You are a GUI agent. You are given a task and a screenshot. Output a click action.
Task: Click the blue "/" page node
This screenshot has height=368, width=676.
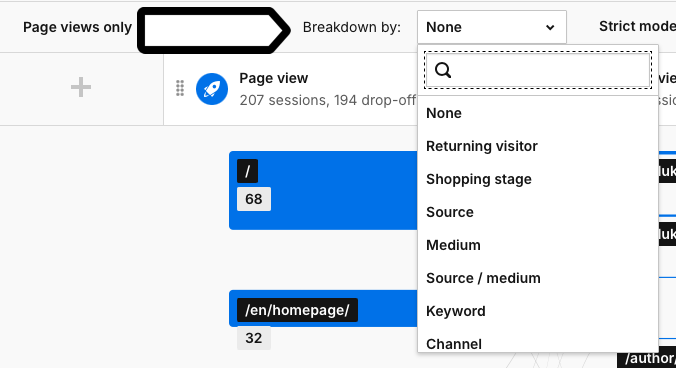point(323,190)
